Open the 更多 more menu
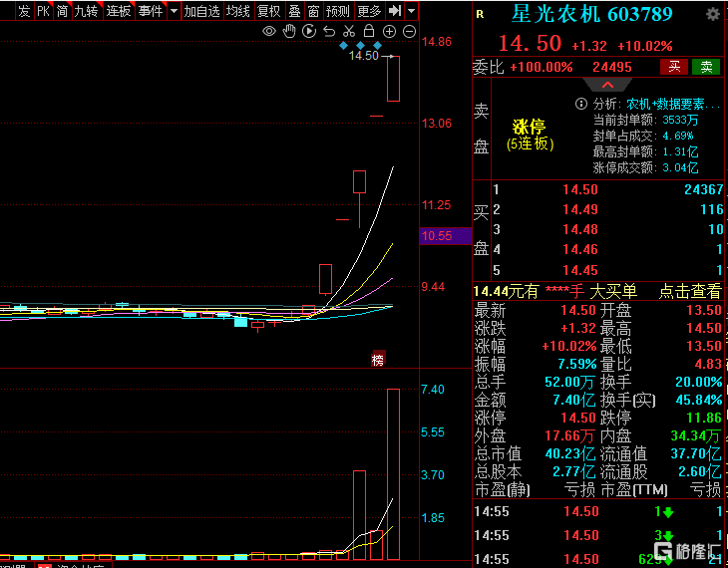Viewport: 728px width, 568px height. (370, 11)
